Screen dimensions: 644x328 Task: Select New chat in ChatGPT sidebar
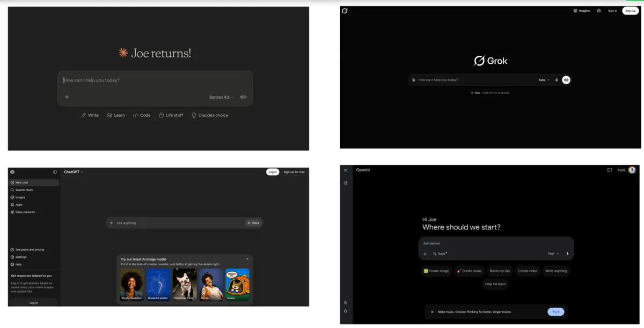(34, 183)
